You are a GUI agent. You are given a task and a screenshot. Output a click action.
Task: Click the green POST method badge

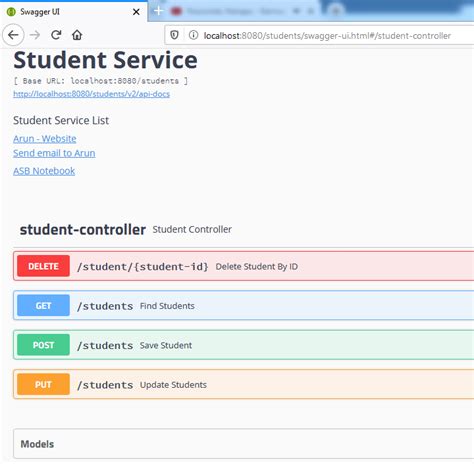43,345
